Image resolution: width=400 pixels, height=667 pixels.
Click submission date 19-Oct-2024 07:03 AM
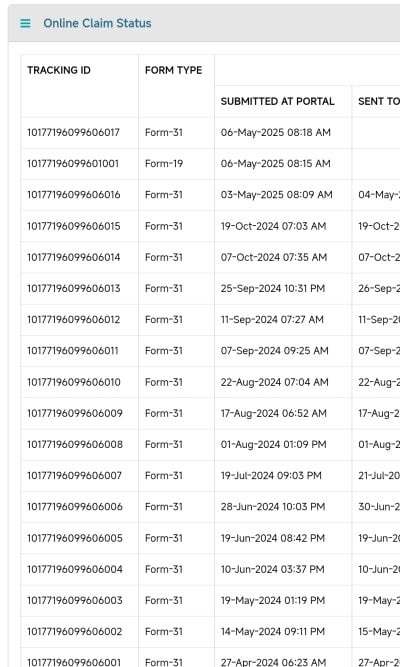point(273,226)
